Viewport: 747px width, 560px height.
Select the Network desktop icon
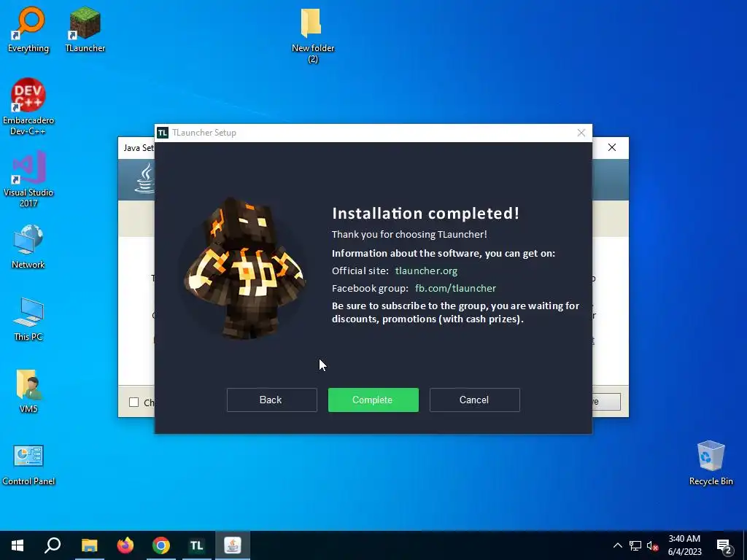pyautogui.click(x=28, y=247)
